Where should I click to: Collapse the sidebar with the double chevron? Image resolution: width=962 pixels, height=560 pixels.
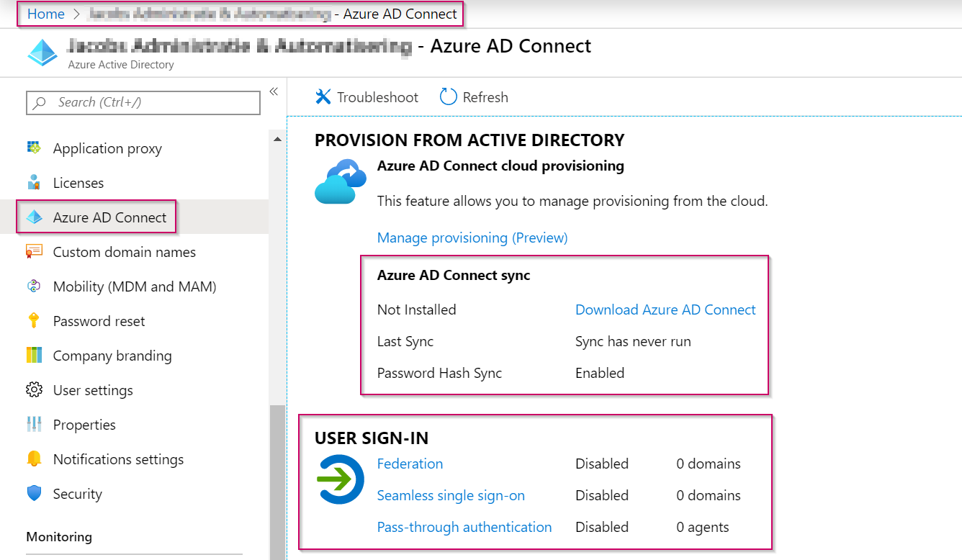pos(274,91)
